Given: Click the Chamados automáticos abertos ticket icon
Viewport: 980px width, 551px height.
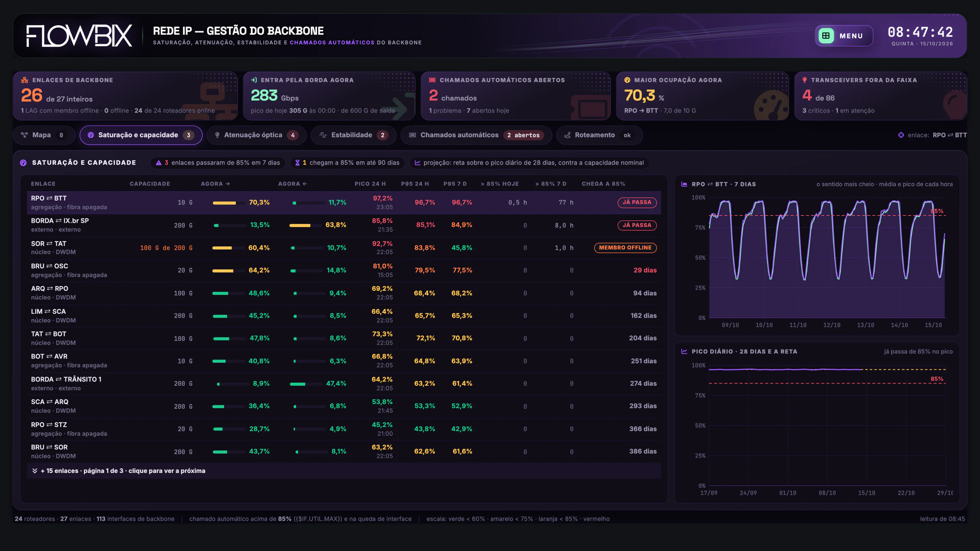Looking at the screenshot, I should pos(432,80).
